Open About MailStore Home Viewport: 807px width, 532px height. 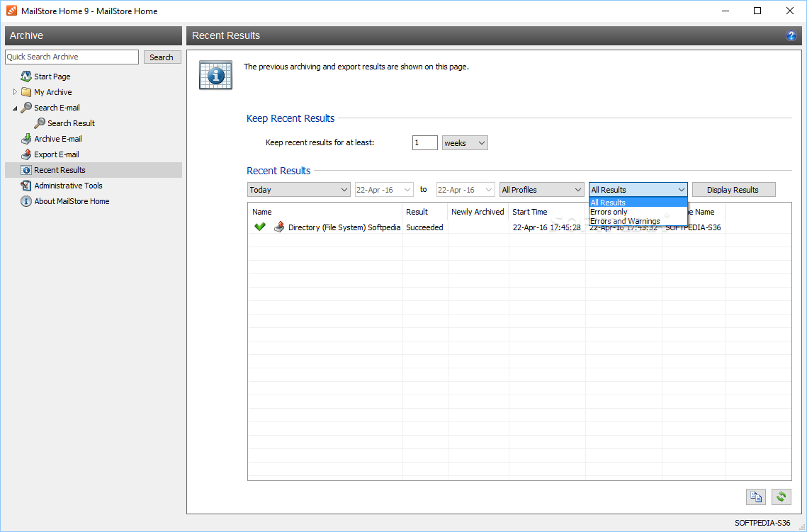(x=72, y=201)
